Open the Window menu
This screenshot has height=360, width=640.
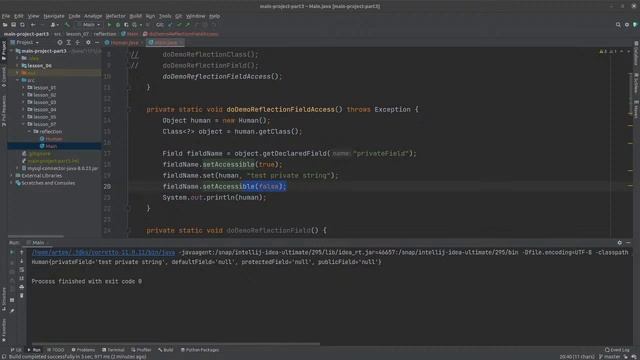[x=196, y=16]
